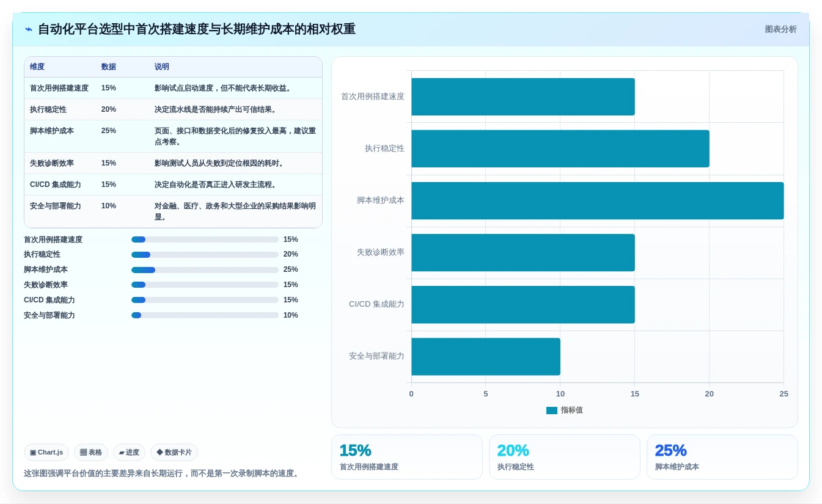Viewport: 822px width, 504px height.
Task: Select the 脚本维护成本 table row name
Action: (x=52, y=131)
